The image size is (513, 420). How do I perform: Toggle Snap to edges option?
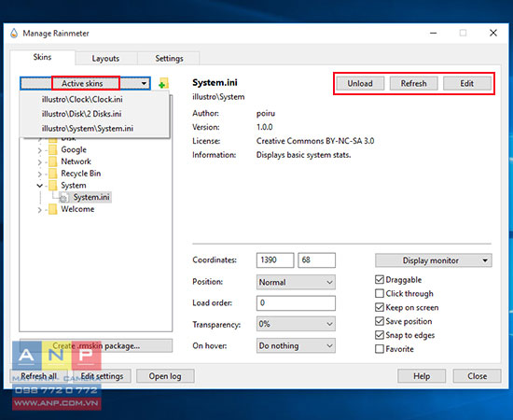point(380,335)
